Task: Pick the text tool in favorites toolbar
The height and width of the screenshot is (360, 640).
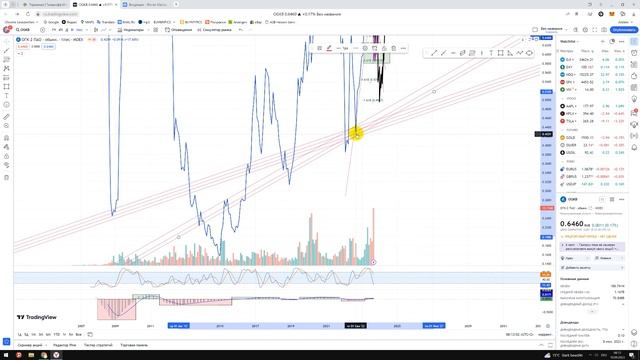Action: click(491, 53)
